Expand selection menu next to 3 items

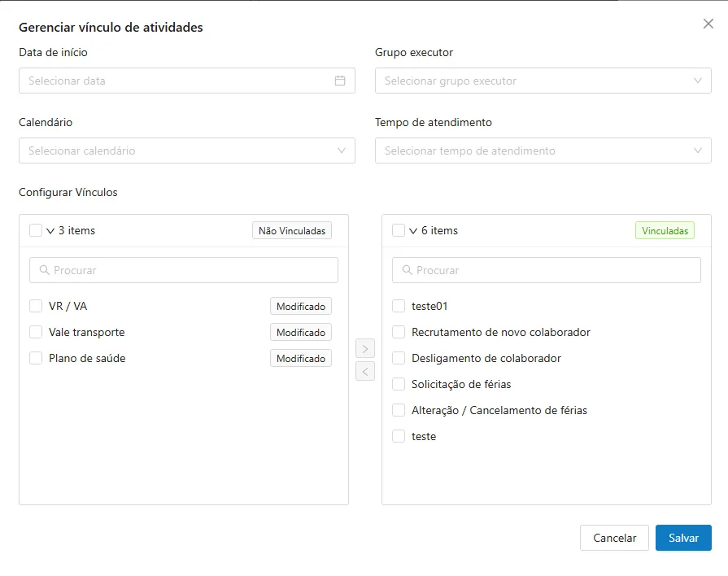(50, 231)
